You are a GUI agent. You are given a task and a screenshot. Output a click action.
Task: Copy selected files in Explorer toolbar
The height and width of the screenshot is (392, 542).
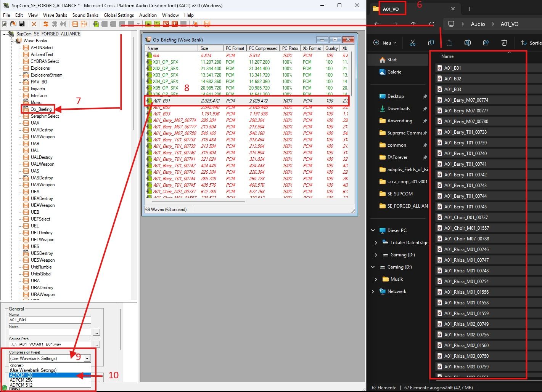(431, 43)
